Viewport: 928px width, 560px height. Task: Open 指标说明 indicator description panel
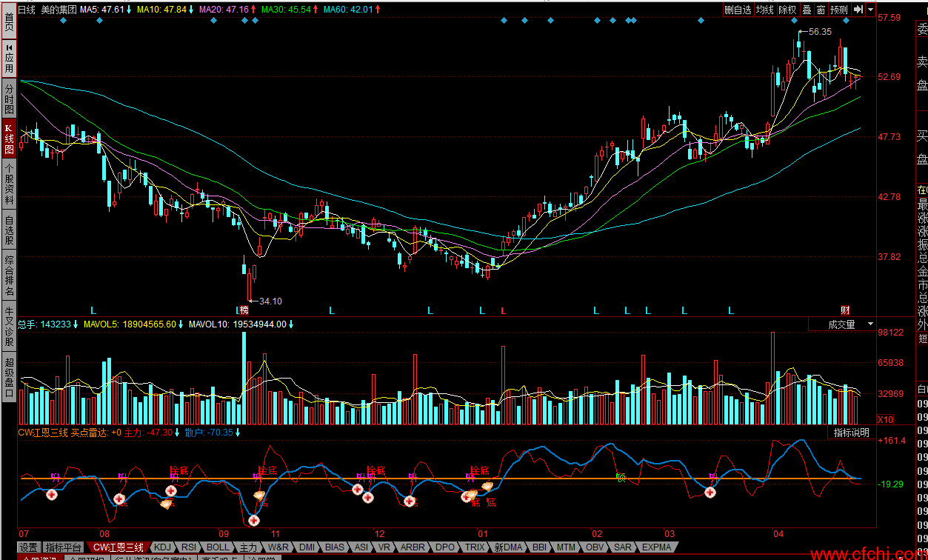[852, 433]
